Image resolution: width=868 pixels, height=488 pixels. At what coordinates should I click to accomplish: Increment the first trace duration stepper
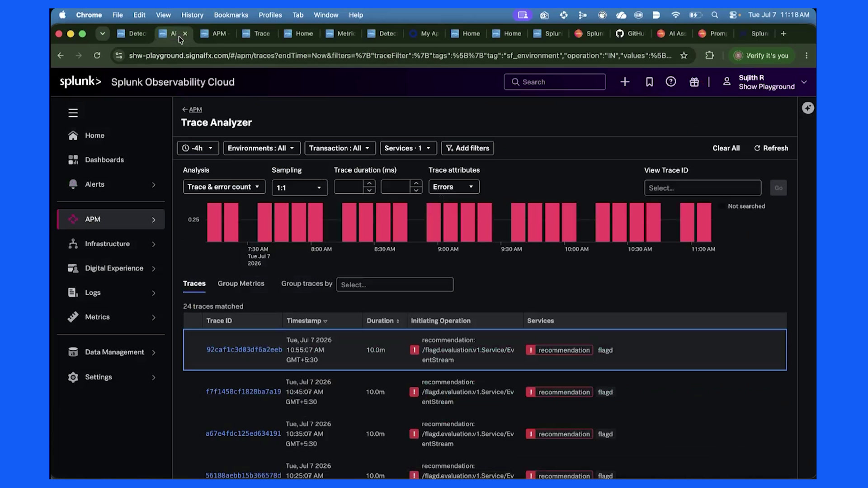(x=369, y=183)
